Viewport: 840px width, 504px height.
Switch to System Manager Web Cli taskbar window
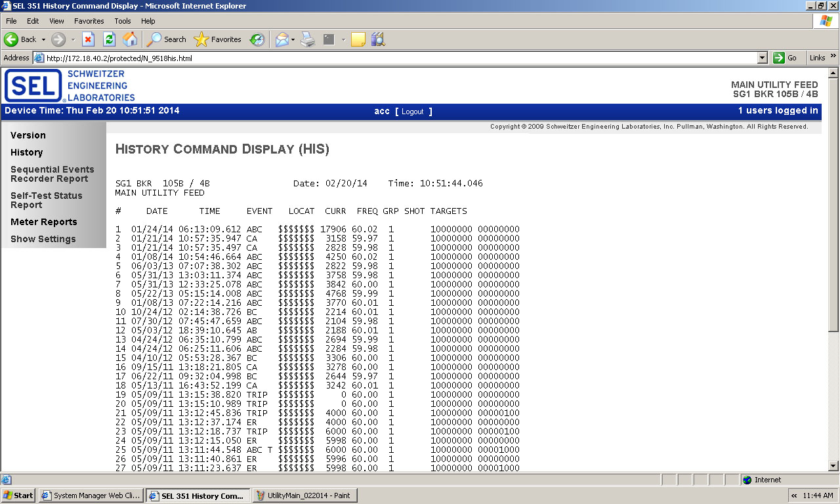tap(91, 495)
